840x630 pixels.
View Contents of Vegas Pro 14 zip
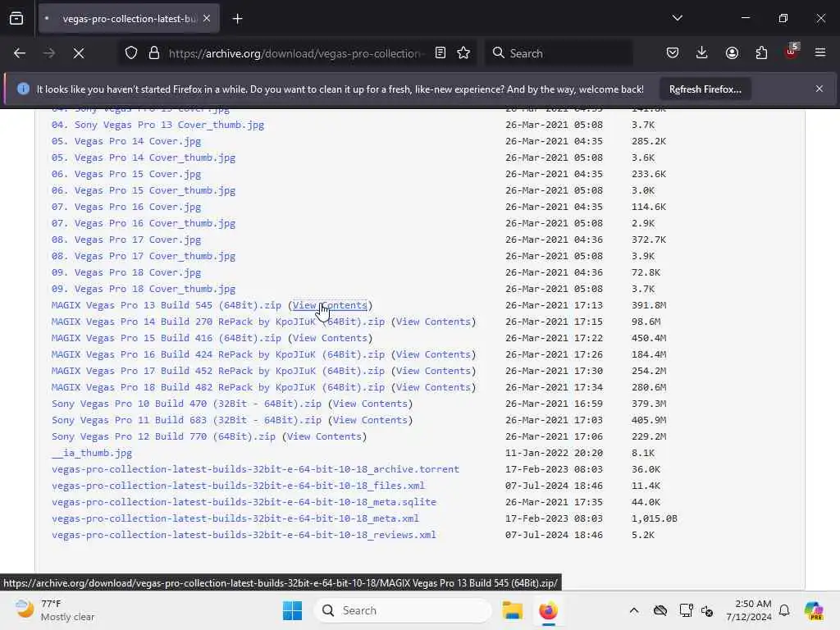(x=433, y=322)
